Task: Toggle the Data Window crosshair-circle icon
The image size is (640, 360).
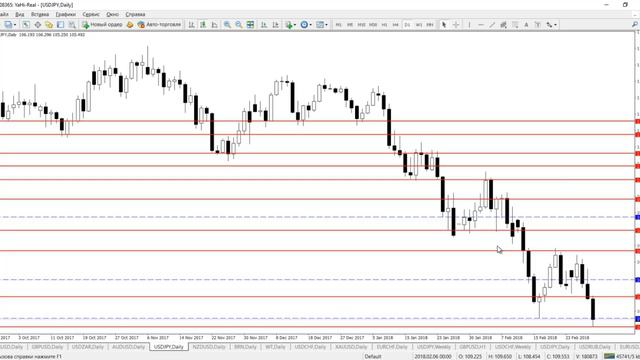Action: point(38,25)
